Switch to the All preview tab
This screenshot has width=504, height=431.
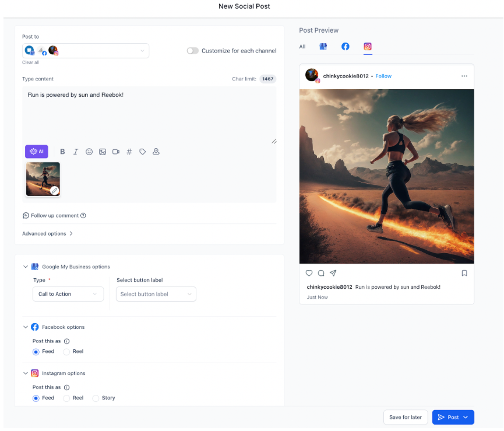tap(302, 47)
